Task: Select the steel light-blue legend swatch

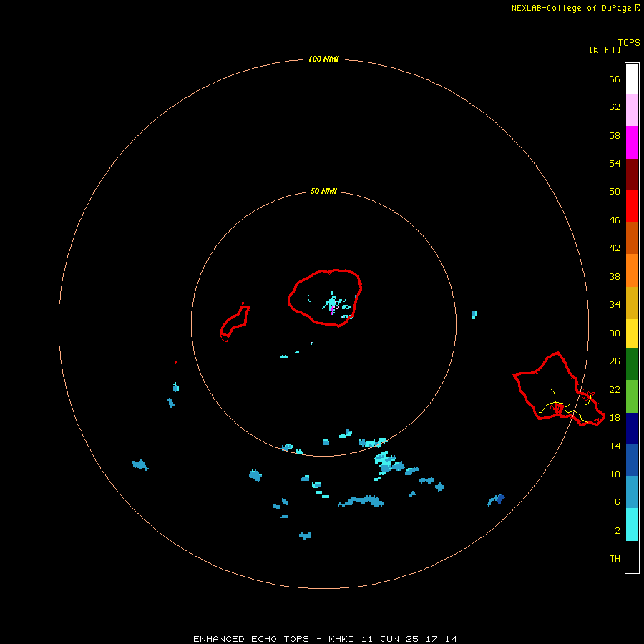Action: click(632, 492)
